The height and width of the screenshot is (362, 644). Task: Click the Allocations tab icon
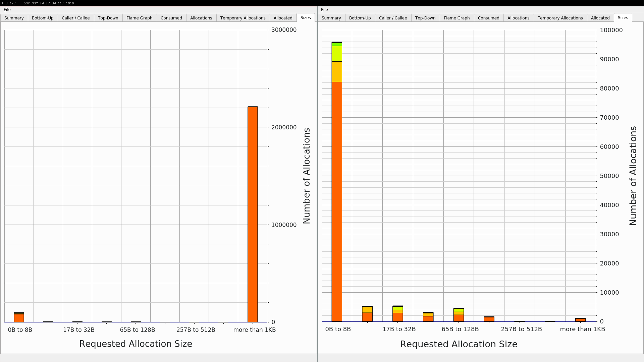[x=200, y=18]
